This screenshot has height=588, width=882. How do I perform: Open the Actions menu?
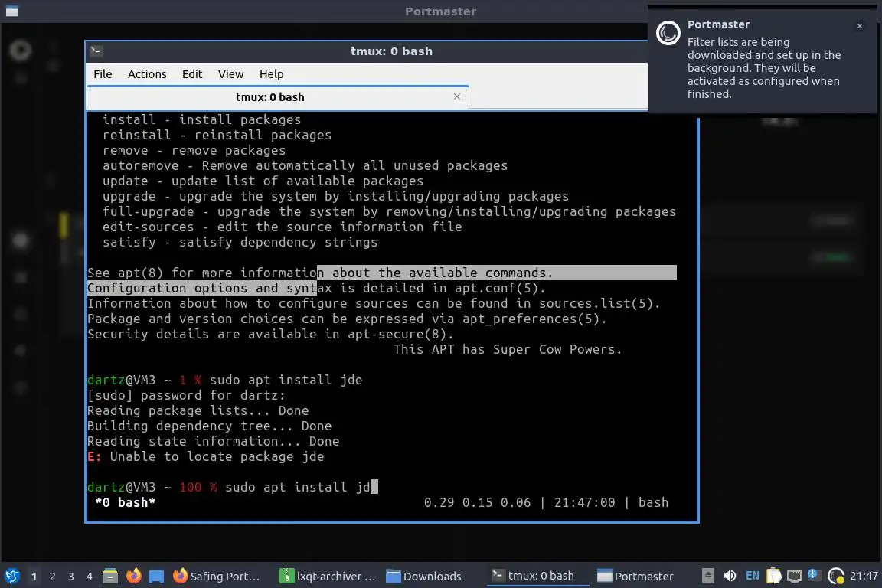(x=147, y=74)
